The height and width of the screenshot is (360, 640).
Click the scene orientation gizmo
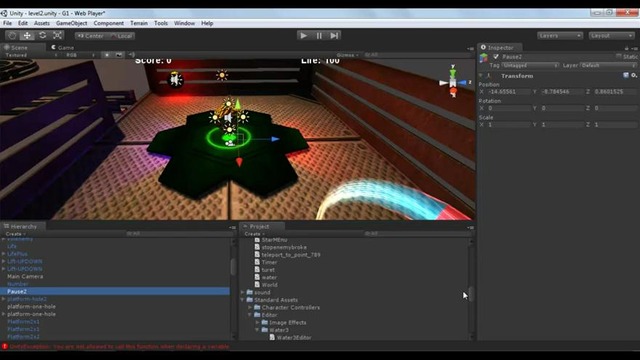(x=453, y=82)
